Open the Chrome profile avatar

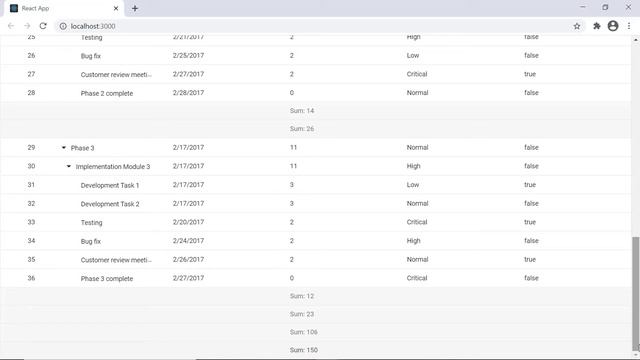613,26
